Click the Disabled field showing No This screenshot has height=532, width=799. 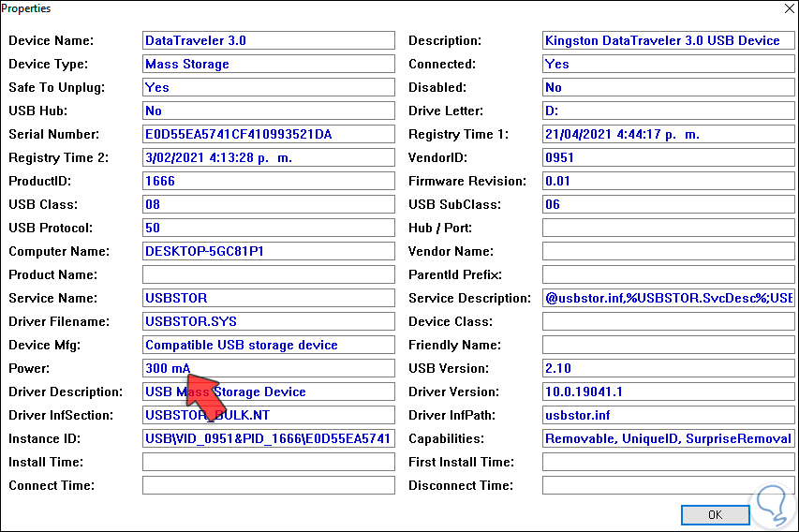tap(669, 87)
